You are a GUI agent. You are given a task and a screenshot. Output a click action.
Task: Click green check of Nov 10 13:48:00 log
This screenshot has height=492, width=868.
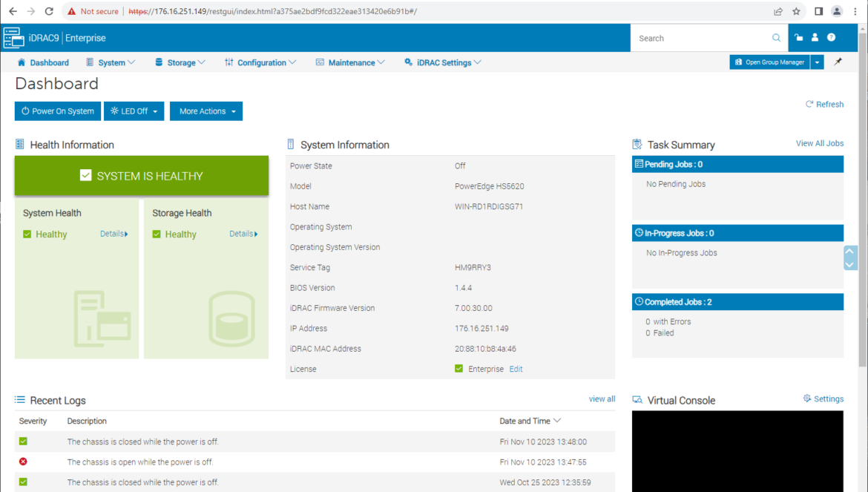[x=23, y=441]
